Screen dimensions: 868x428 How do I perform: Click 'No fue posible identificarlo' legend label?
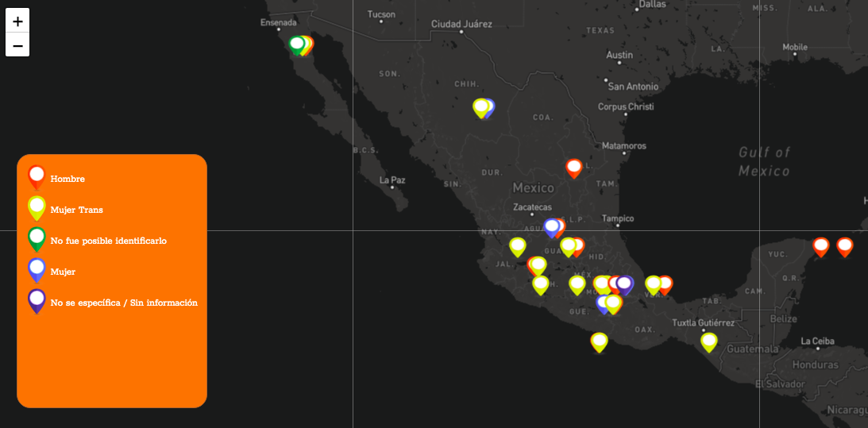[108, 241]
